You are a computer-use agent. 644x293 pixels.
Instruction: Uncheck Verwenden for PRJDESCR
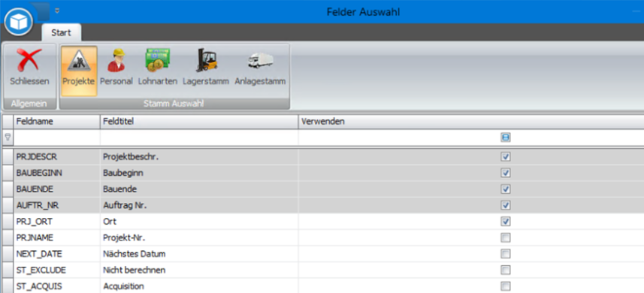[506, 157]
